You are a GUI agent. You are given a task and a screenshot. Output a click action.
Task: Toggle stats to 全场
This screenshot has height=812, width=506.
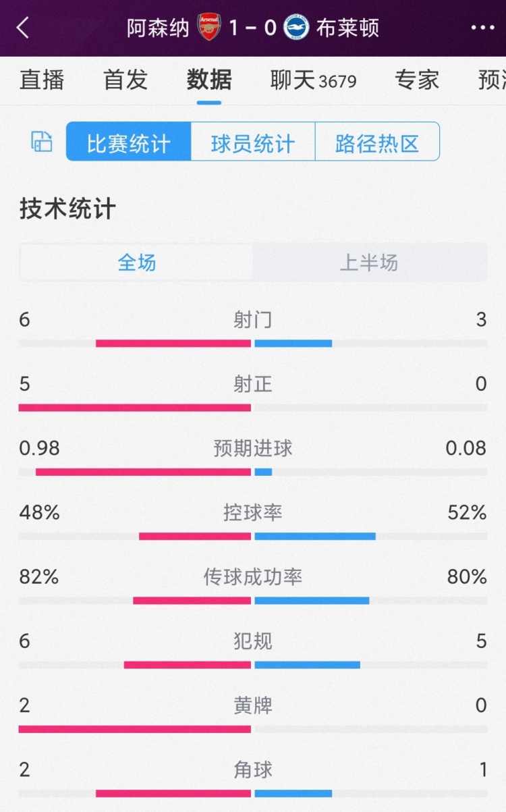coord(137,263)
